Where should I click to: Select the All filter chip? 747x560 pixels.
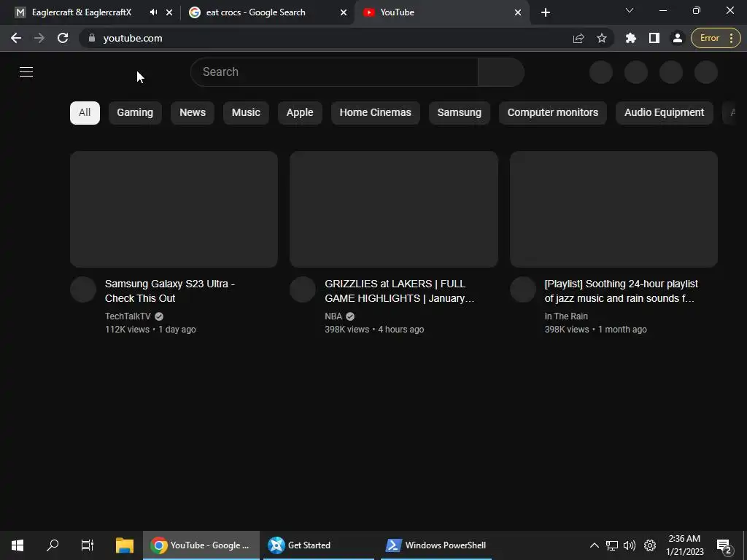tap(85, 113)
